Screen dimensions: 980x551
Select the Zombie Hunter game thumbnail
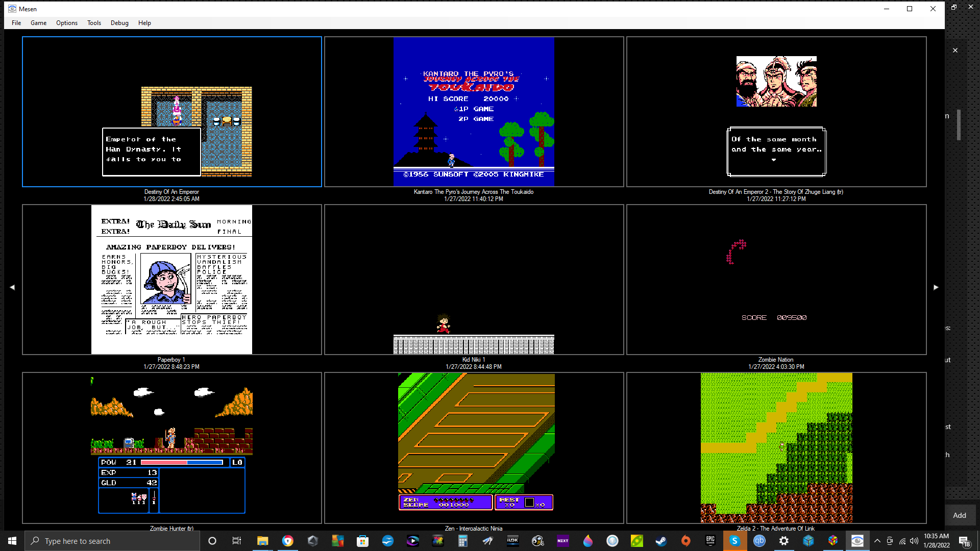pos(172,448)
